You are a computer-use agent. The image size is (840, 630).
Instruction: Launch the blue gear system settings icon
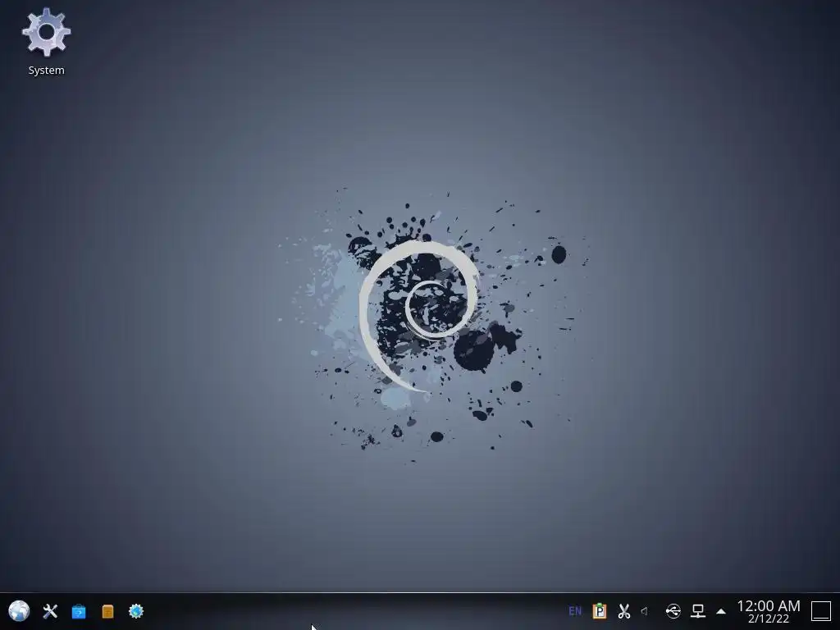click(136, 611)
